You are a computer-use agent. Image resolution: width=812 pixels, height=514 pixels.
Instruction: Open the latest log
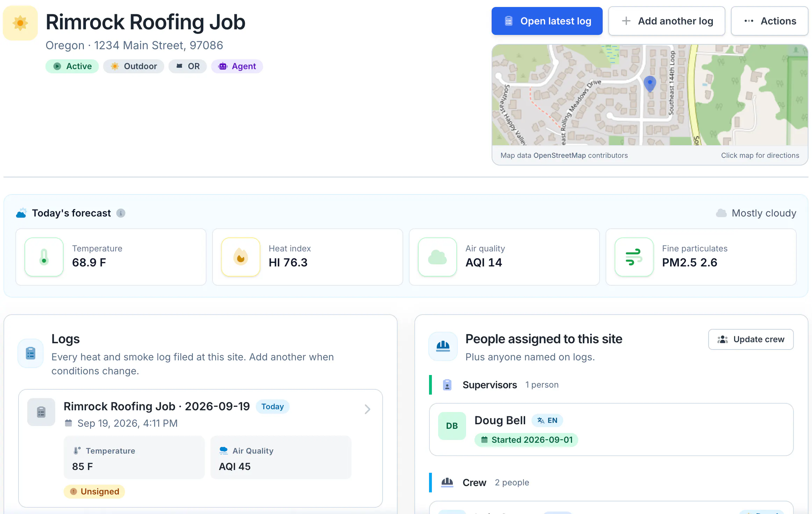[547, 21]
